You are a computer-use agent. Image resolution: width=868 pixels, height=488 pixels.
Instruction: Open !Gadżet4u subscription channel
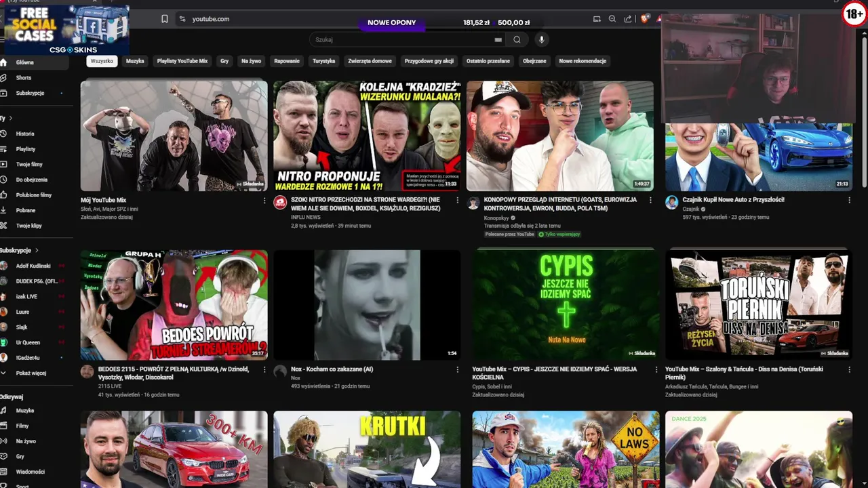33,358
